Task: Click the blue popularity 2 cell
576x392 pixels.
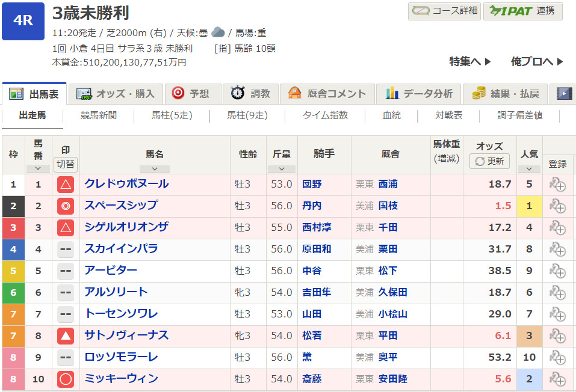Action: [x=529, y=379]
